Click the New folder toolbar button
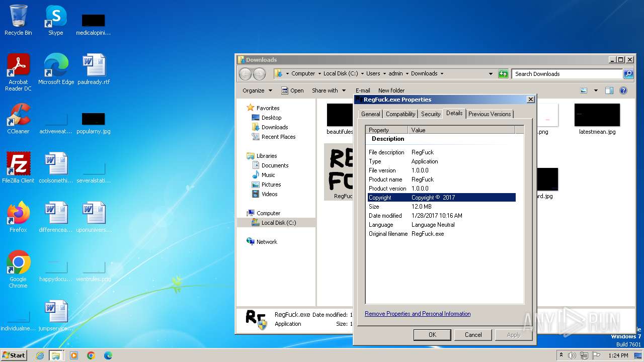Screen dimensions: 644x362 tap(391, 90)
